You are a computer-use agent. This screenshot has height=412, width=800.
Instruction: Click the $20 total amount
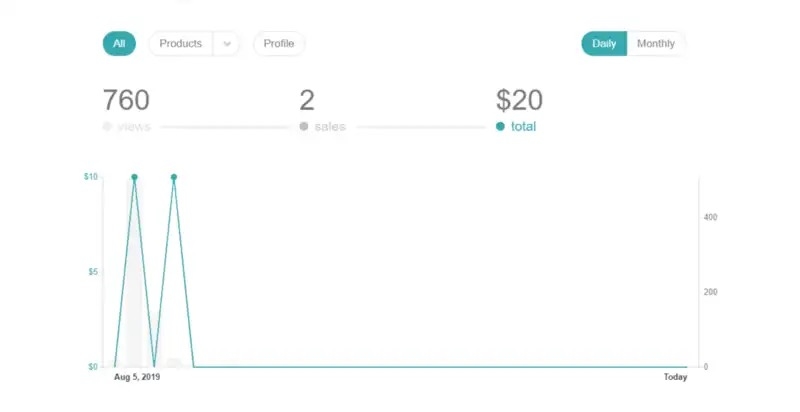coord(519,100)
